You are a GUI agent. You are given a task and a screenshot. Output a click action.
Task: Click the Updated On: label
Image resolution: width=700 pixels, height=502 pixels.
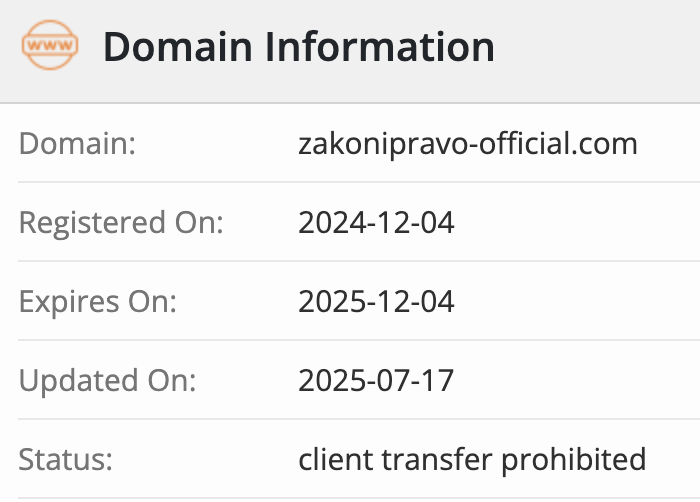coord(108,381)
